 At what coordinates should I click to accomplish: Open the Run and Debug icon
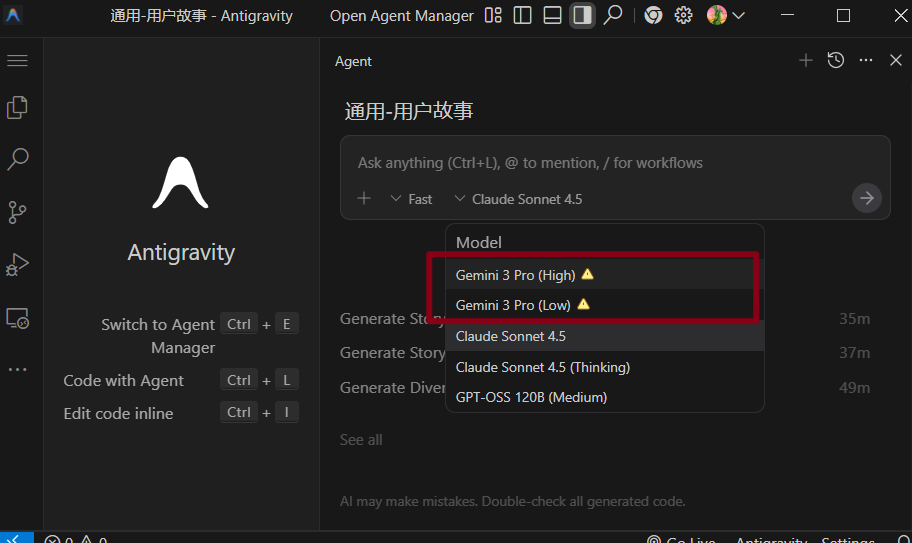click(17, 265)
